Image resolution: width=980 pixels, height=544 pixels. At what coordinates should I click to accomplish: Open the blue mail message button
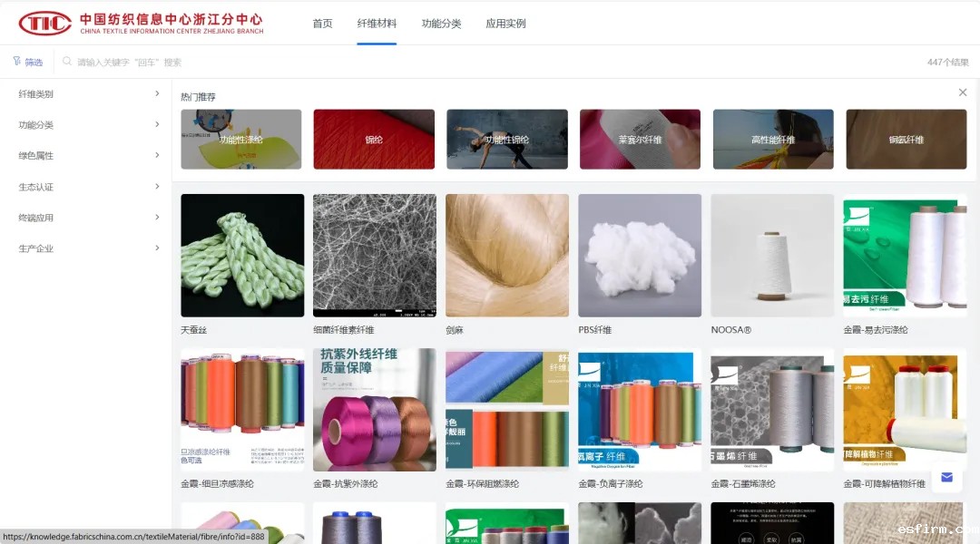point(946,477)
